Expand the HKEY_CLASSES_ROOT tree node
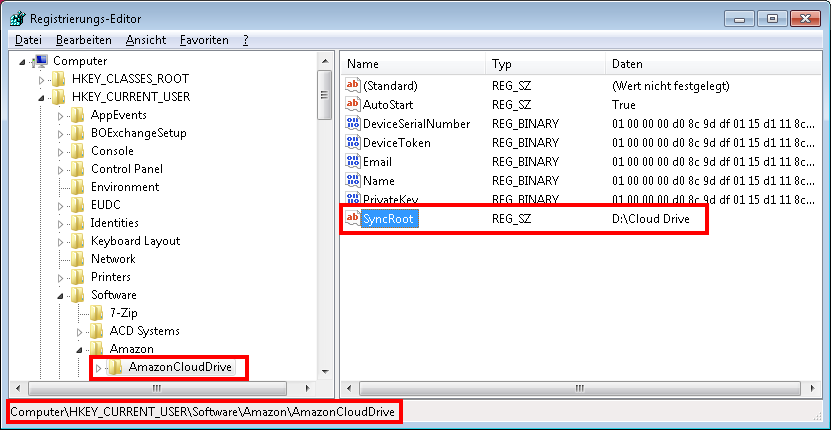Screen dimensions: 831x430 tap(41, 79)
